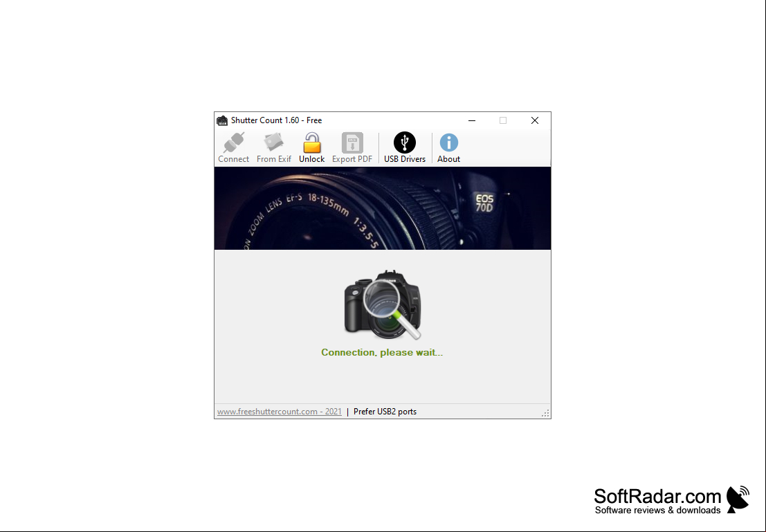Click the Shutter Count app icon in title bar

pos(222,120)
